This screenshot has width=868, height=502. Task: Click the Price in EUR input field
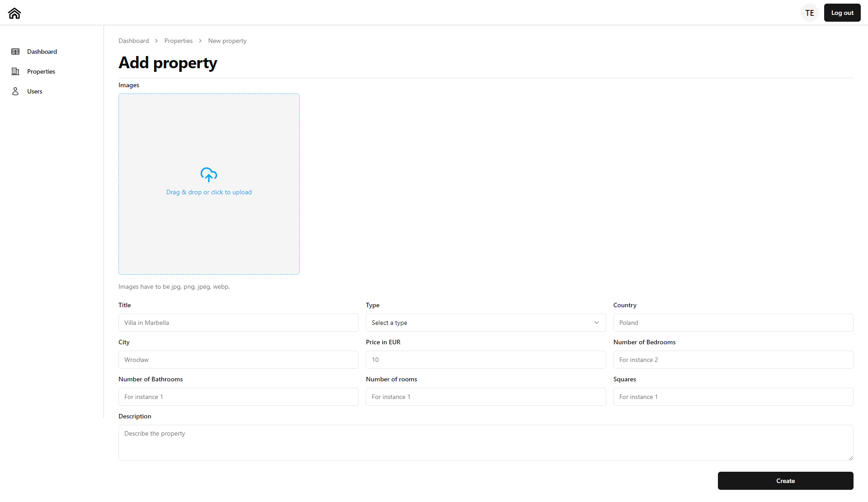click(486, 359)
